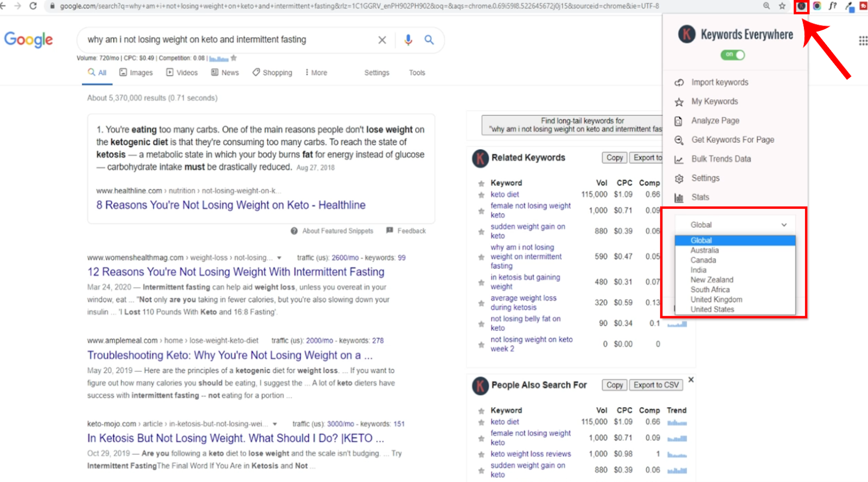Copy the People Also Search For list
This screenshot has height=482, width=868.
pyautogui.click(x=615, y=385)
